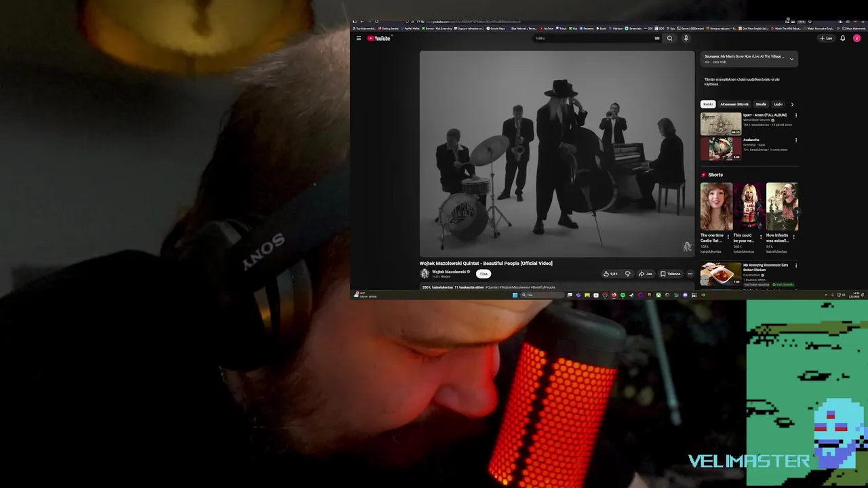Click the browser reload button

[x=376, y=22]
